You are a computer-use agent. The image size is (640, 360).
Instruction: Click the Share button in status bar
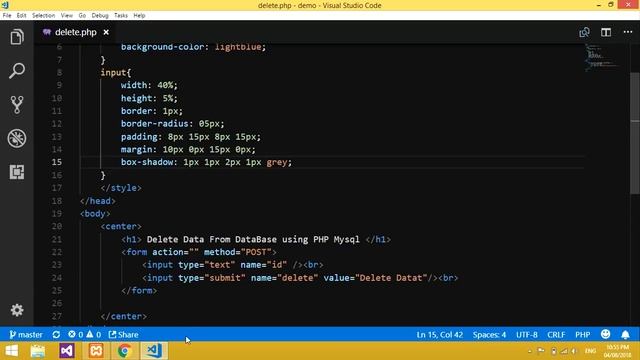(124, 335)
